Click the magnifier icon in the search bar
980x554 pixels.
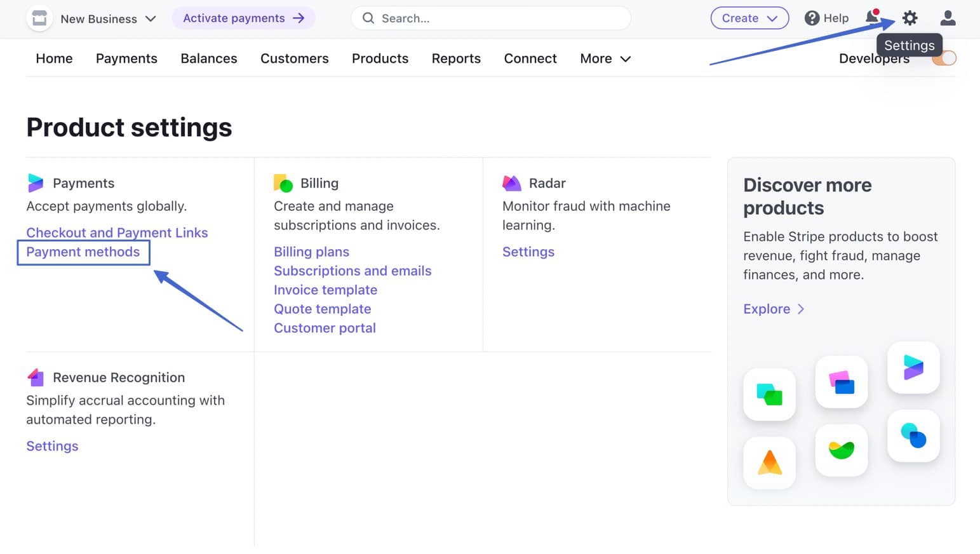368,18
